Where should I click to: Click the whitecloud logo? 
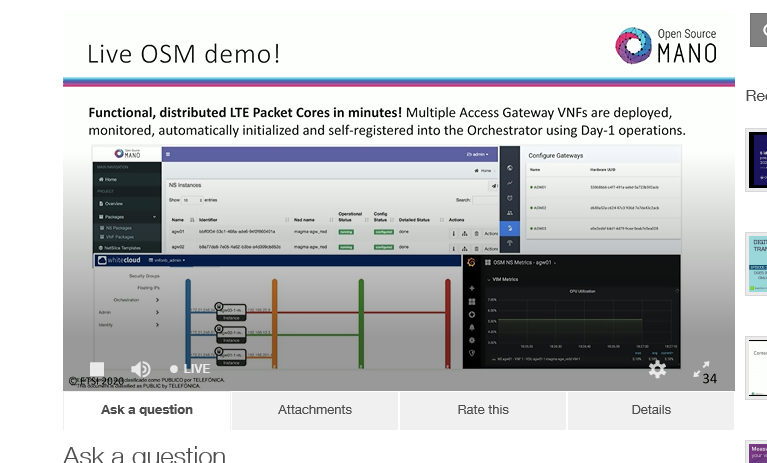pyautogui.click(x=119, y=260)
